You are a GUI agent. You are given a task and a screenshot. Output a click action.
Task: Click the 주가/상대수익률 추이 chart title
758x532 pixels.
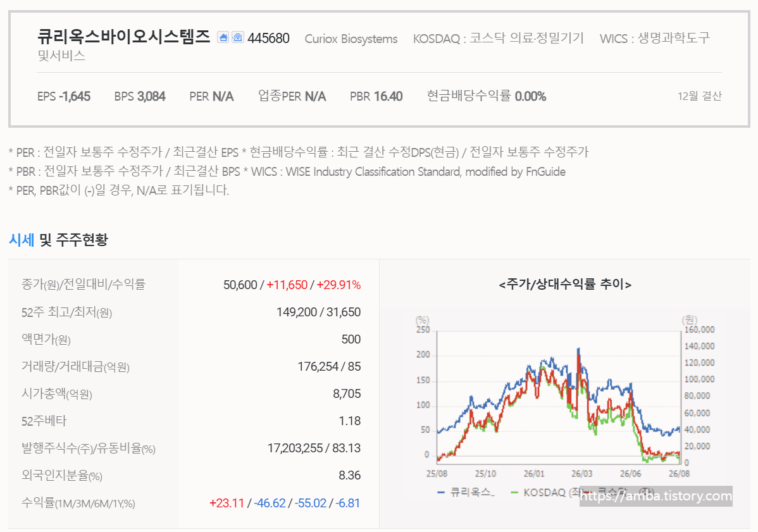pos(565,284)
